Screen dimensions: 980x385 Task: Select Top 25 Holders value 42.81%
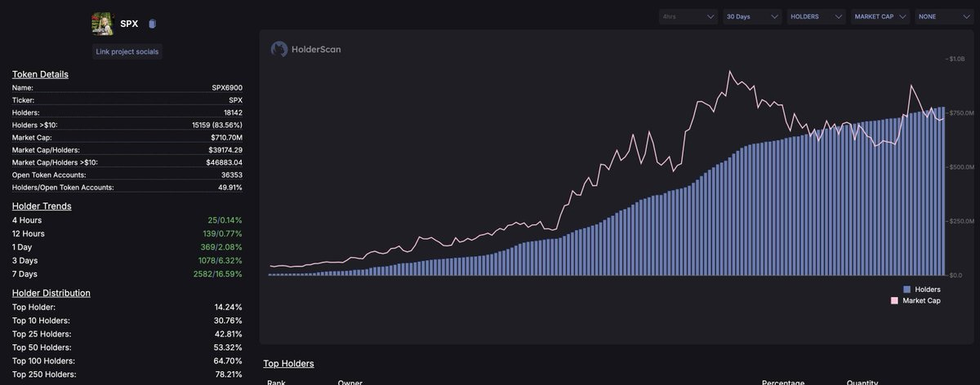pyautogui.click(x=228, y=334)
